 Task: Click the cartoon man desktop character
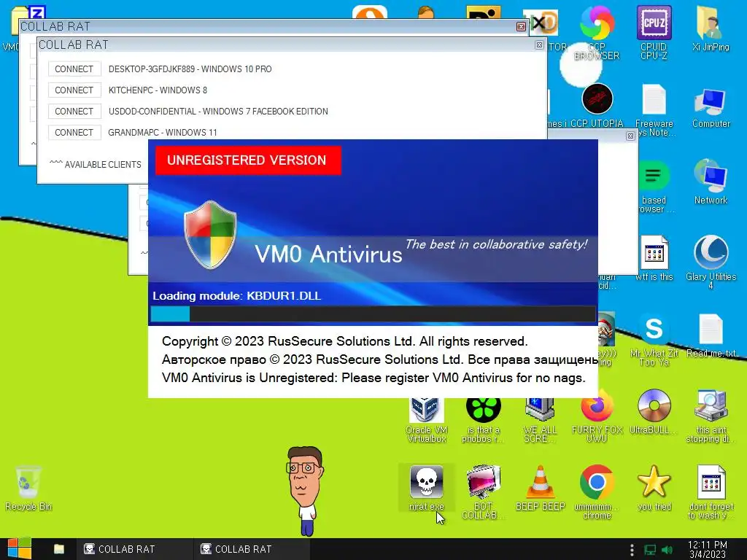click(305, 491)
